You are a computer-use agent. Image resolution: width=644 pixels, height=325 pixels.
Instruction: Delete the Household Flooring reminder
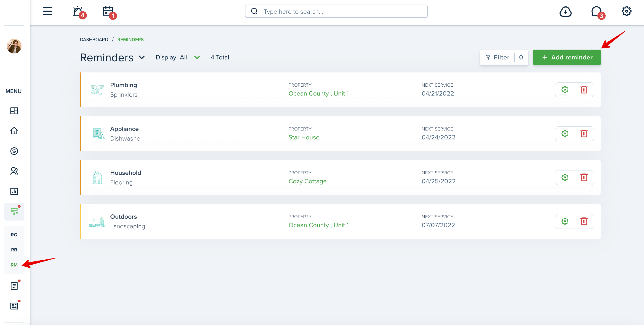click(x=584, y=178)
